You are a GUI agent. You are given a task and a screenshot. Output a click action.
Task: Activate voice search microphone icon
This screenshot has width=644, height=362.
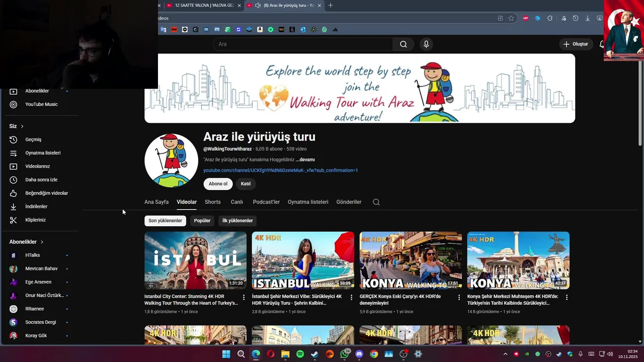coord(426,44)
